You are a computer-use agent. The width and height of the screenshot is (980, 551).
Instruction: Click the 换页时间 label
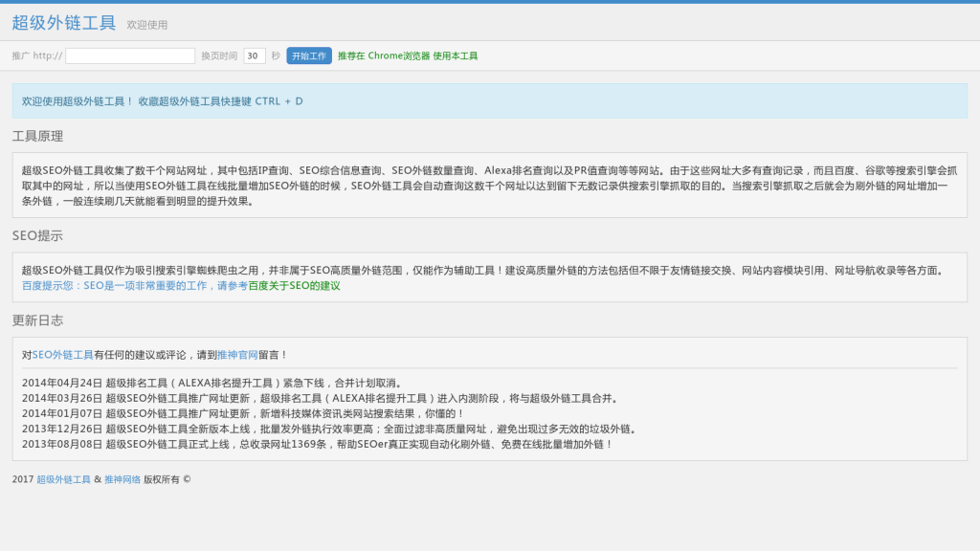(x=219, y=55)
